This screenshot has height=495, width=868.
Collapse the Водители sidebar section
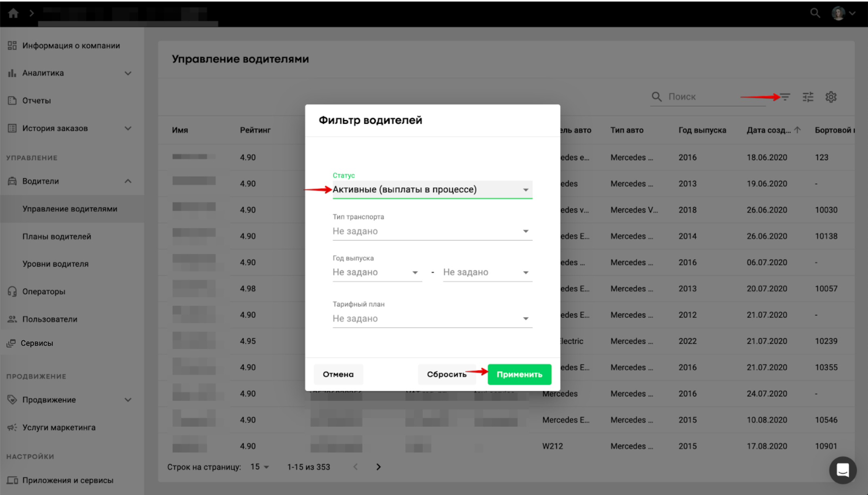click(128, 181)
